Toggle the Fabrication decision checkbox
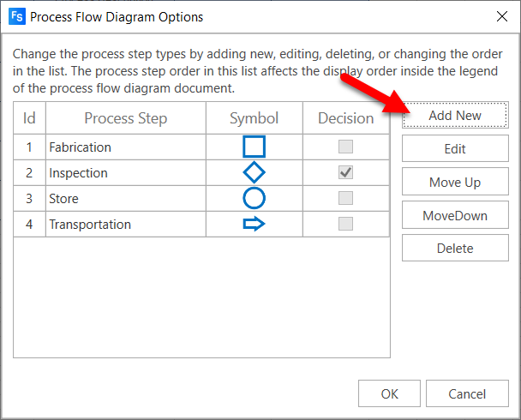This screenshot has height=420, width=521. click(x=346, y=147)
